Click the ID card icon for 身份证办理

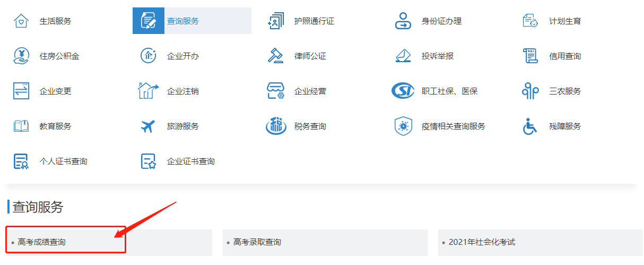403,21
